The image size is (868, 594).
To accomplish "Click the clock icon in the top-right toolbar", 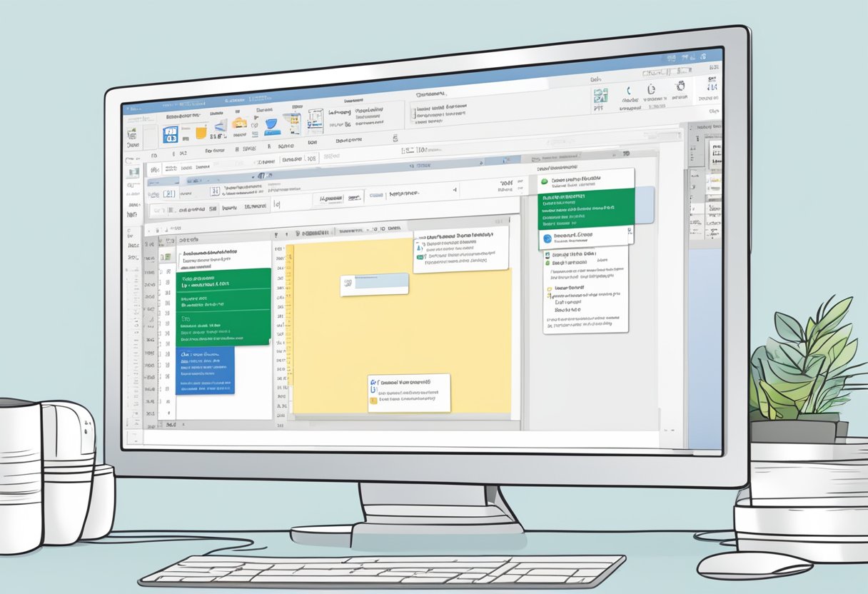I will [652, 89].
